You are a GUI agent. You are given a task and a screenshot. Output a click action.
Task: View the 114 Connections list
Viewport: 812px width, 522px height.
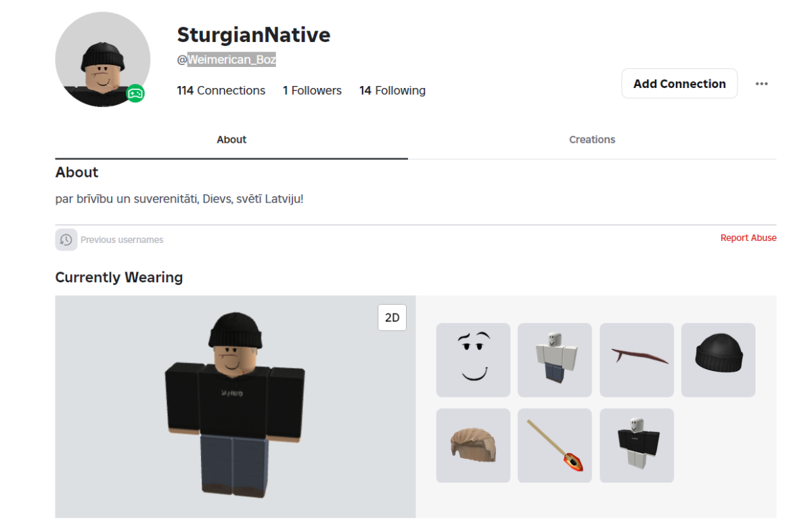pyautogui.click(x=221, y=91)
